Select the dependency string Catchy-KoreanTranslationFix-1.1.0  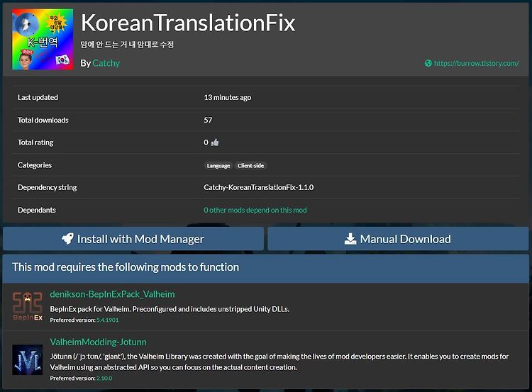pyautogui.click(x=258, y=188)
